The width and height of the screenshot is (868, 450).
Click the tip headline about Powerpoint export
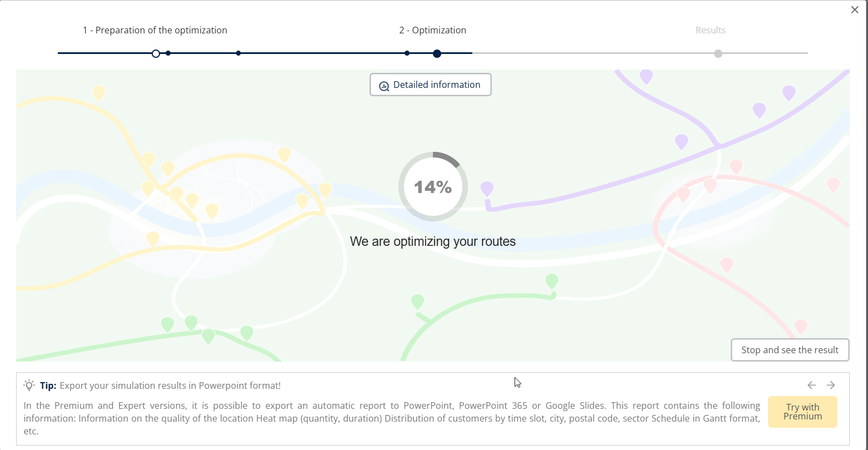point(170,385)
